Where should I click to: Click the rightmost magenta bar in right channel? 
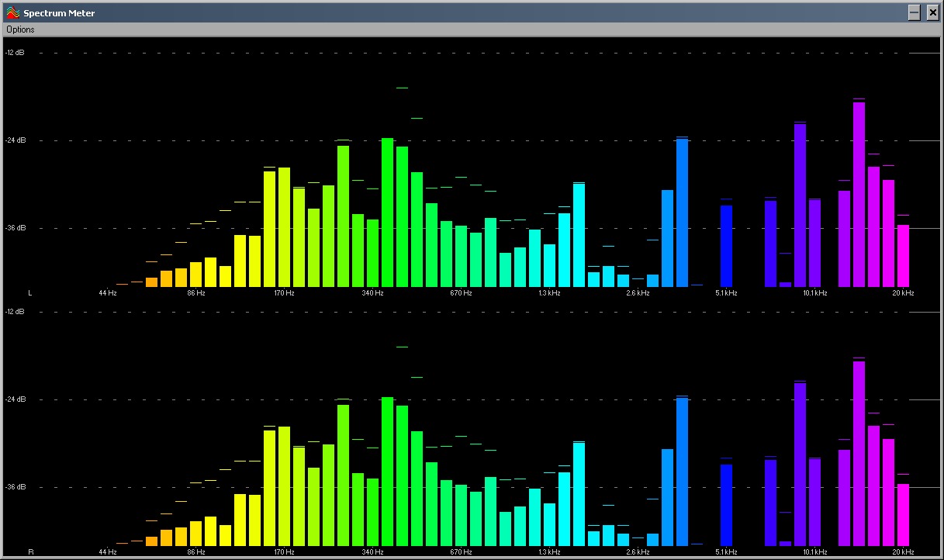(903, 514)
